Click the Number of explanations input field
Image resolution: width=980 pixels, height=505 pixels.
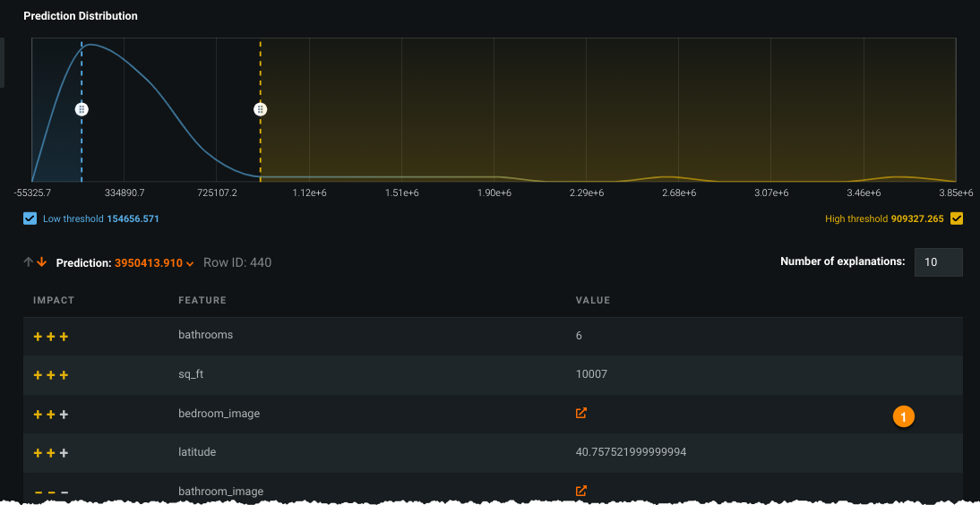(x=938, y=262)
